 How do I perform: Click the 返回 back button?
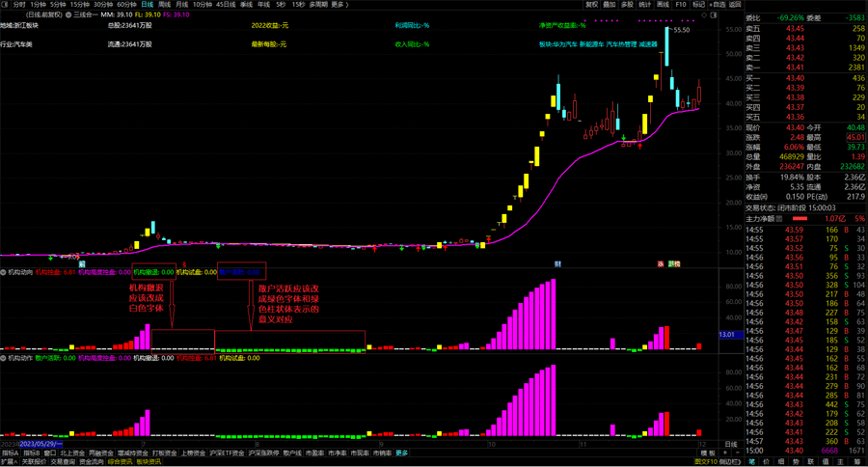click(735, 5)
